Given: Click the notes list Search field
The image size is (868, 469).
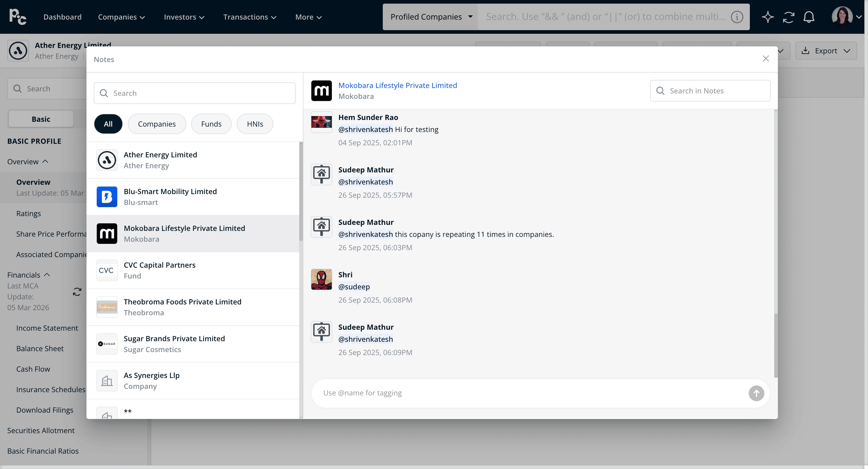Looking at the screenshot, I should coord(194,93).
